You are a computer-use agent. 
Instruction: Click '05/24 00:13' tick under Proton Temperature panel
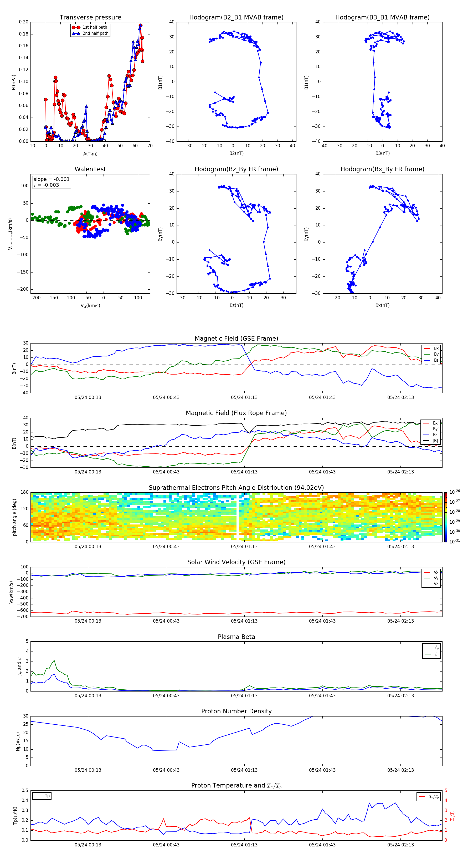(x=88, y=845)
